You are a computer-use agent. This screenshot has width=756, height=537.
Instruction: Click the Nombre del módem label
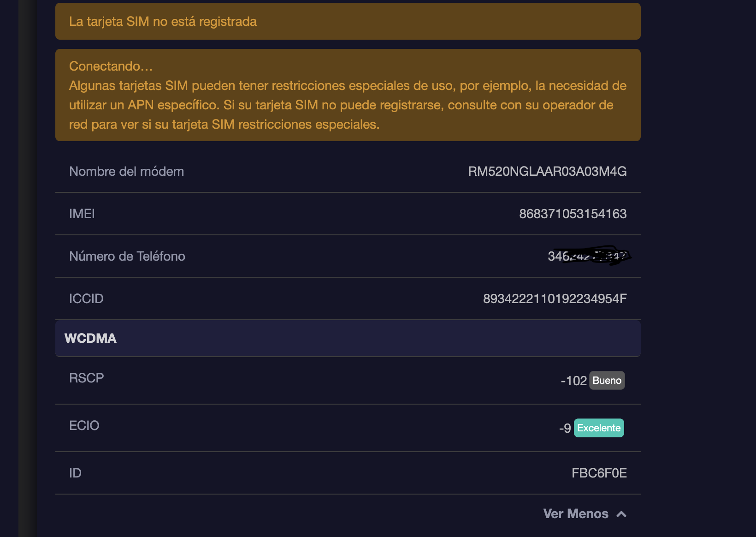coord(127,172)
